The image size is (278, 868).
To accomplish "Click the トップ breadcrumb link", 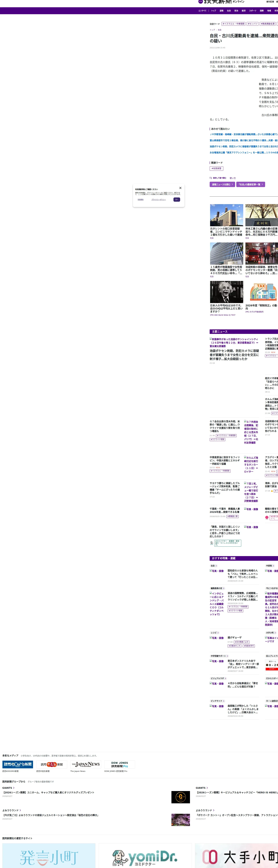I will coord(212,30).
